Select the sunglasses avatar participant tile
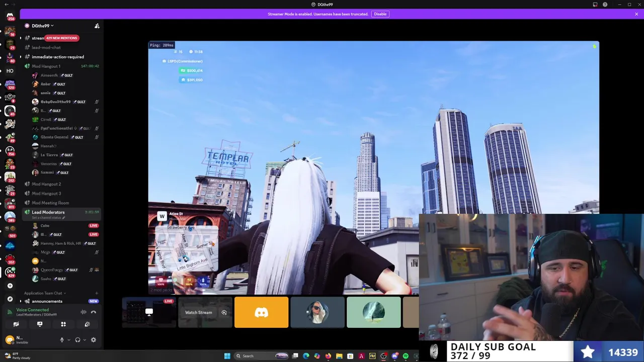This screenshot has height=362, width=644. click(317, 313)
